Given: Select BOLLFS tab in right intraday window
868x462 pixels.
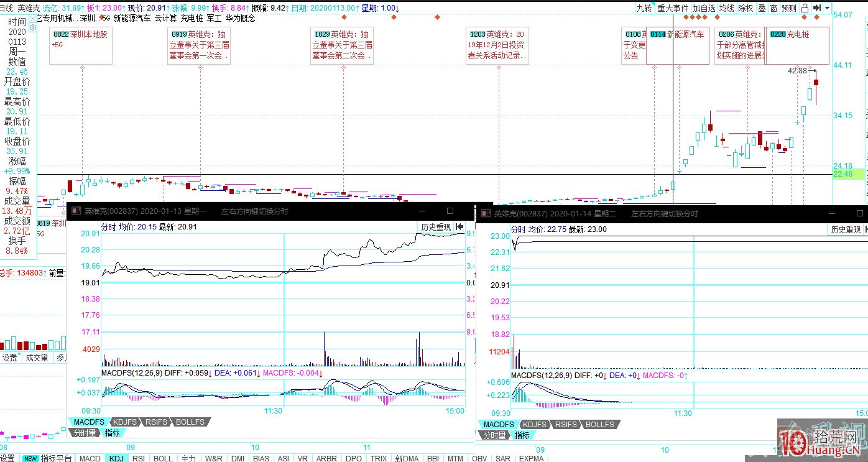Looking at the screenshot, I should pos(600,424).
